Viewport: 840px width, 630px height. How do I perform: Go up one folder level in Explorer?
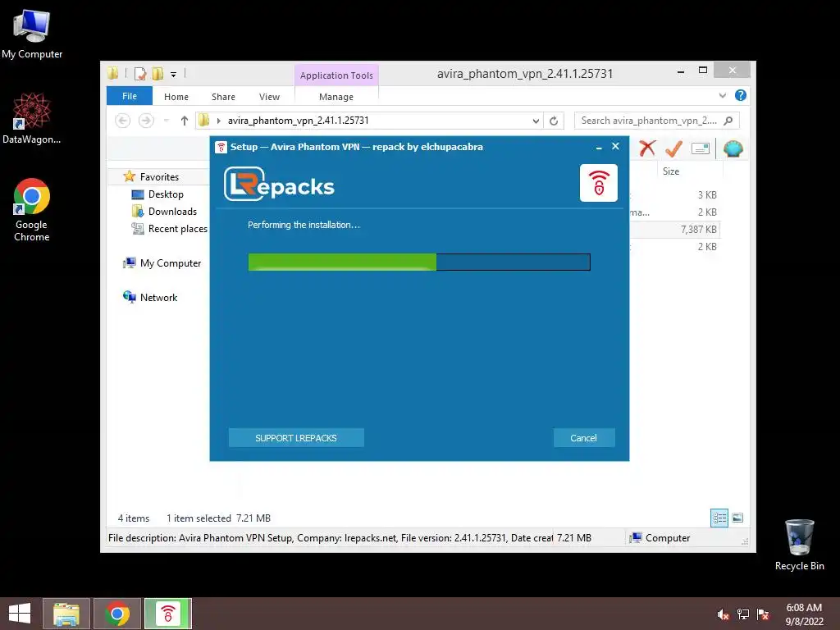click(185, 121)
